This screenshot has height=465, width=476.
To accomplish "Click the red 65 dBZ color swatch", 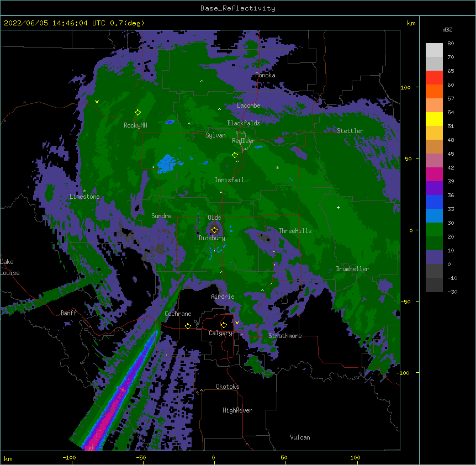I will coord(434,77).
